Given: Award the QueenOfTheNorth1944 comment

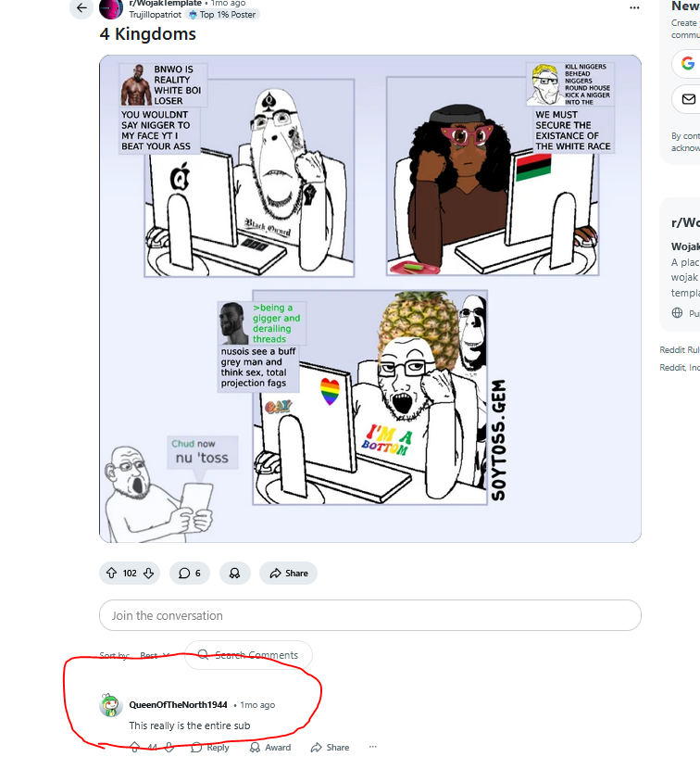Looking at the screenshot, I should pos(270,748).
